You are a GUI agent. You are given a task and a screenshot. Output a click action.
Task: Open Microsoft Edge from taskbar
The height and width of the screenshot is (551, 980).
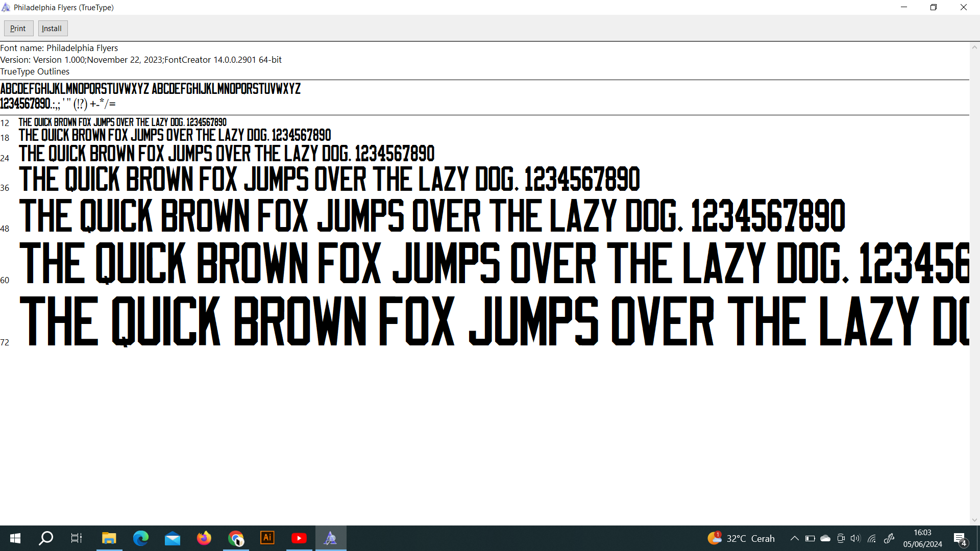tap(140, 538)
